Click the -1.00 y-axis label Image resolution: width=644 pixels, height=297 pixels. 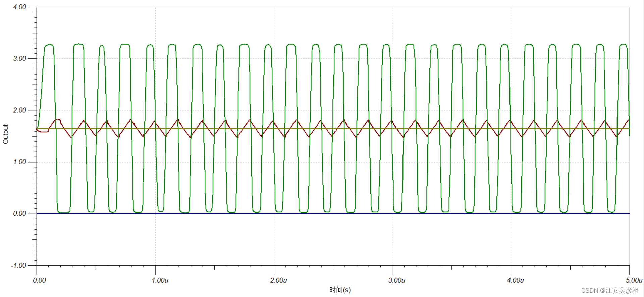[x=18, y=266]
